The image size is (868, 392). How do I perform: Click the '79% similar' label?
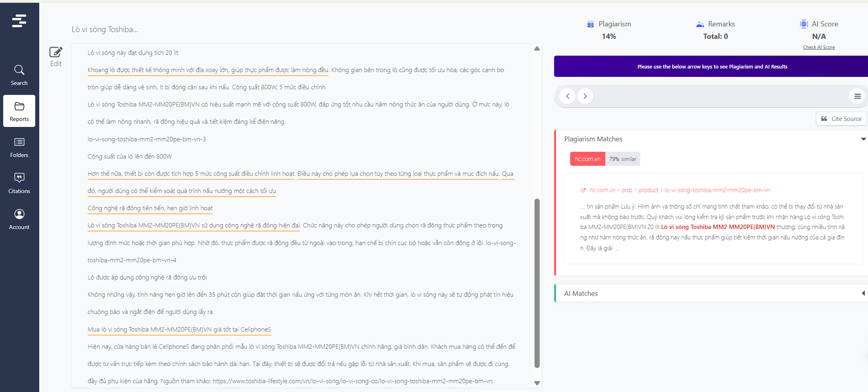623,159
